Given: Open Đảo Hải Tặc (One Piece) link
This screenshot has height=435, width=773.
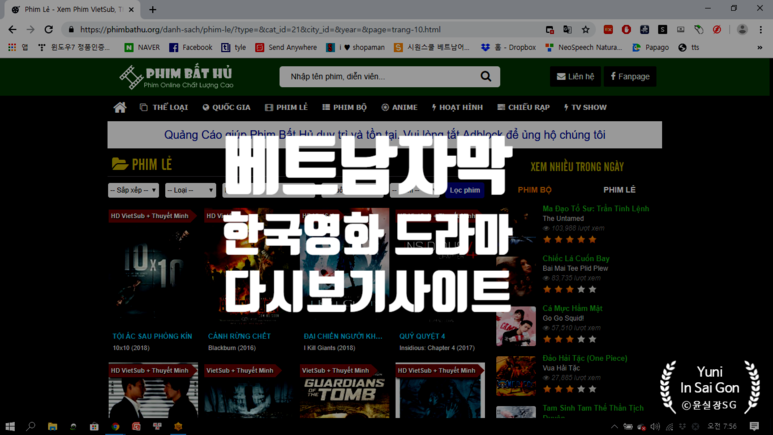Looking at the screenshot, I should (585, 358).
